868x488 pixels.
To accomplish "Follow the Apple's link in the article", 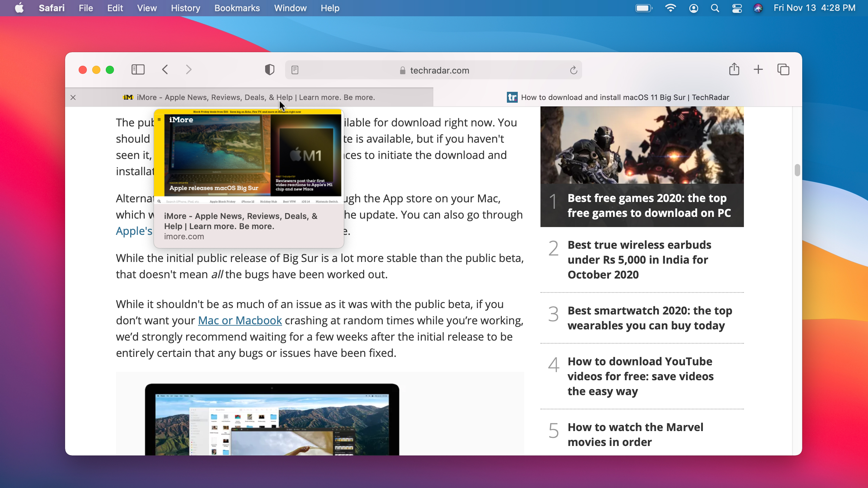I will (x=134, y=231).
